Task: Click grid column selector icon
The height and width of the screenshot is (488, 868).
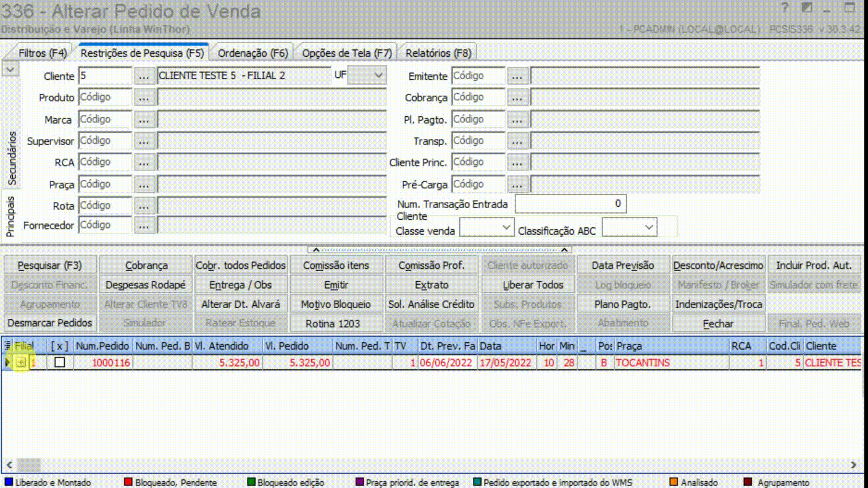Action: [7, 346]
